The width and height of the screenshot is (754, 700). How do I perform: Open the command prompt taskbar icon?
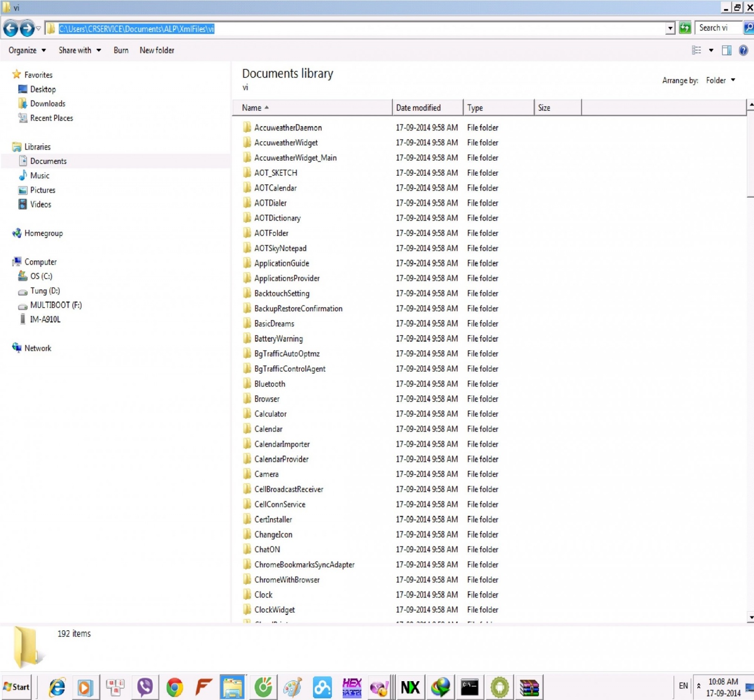(x=470, y=687)
